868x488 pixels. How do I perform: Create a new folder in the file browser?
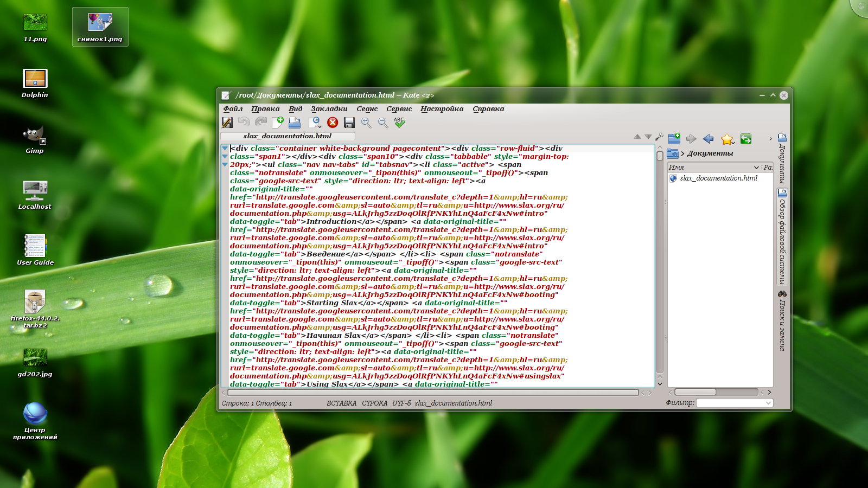click(674, 139)
